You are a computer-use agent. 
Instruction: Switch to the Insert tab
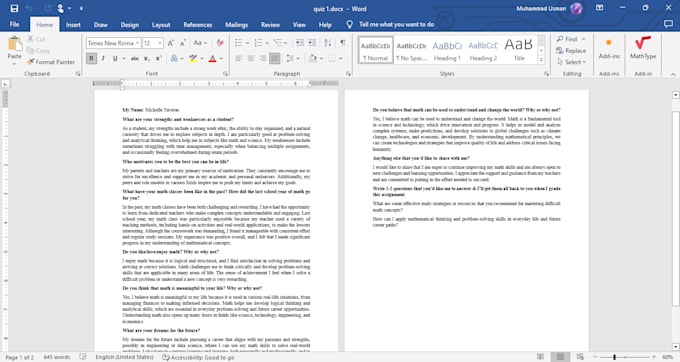(73, 25)
